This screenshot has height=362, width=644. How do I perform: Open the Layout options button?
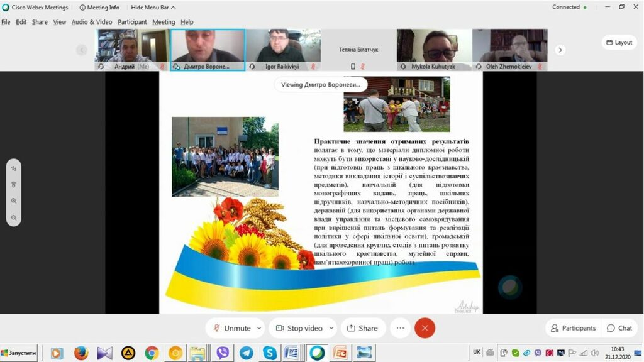pos(619,43)
